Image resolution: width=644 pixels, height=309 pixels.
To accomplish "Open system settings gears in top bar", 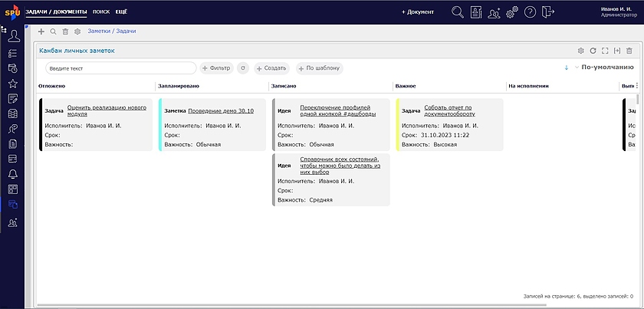I will click(x=512, y=12).
